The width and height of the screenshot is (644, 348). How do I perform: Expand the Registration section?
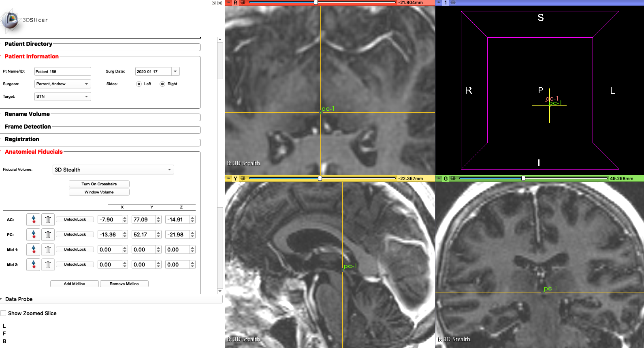point(22,139)
